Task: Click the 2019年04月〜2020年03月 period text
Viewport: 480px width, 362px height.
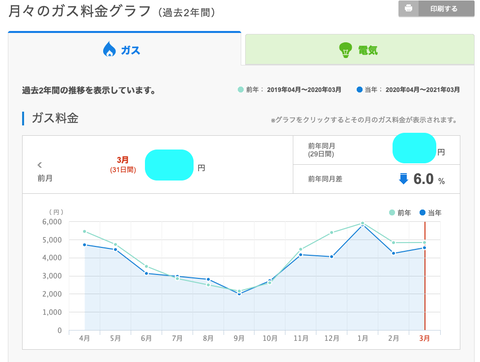Action: click(304, 90)
